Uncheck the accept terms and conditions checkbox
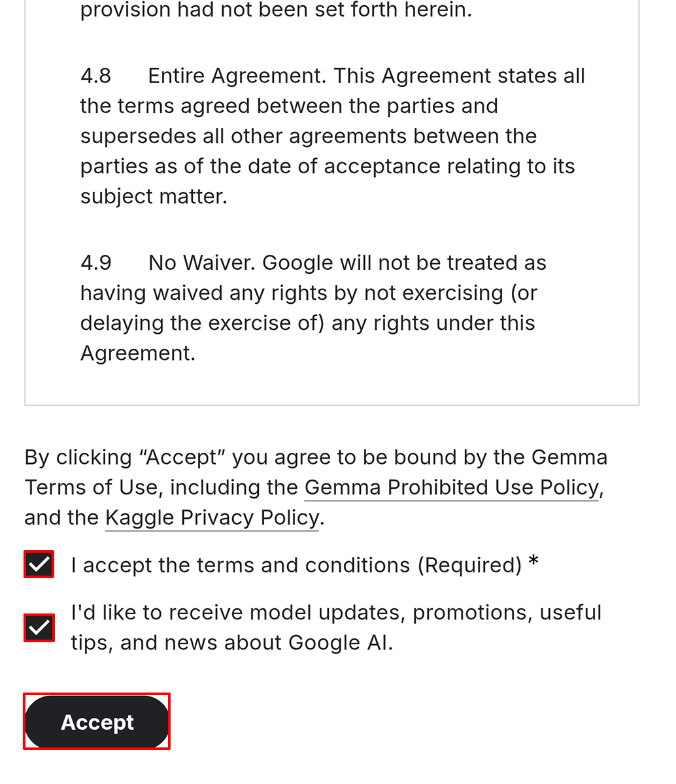676x784 pixels. point(39,564)
